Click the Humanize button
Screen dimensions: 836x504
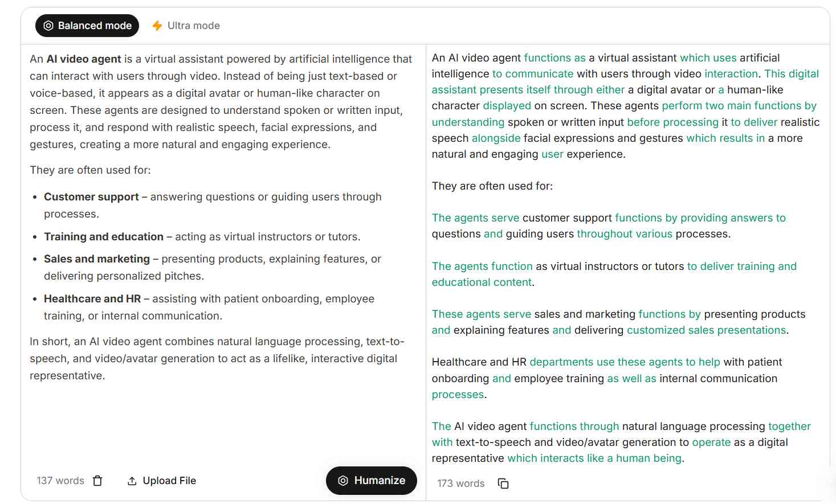(371, 480)
